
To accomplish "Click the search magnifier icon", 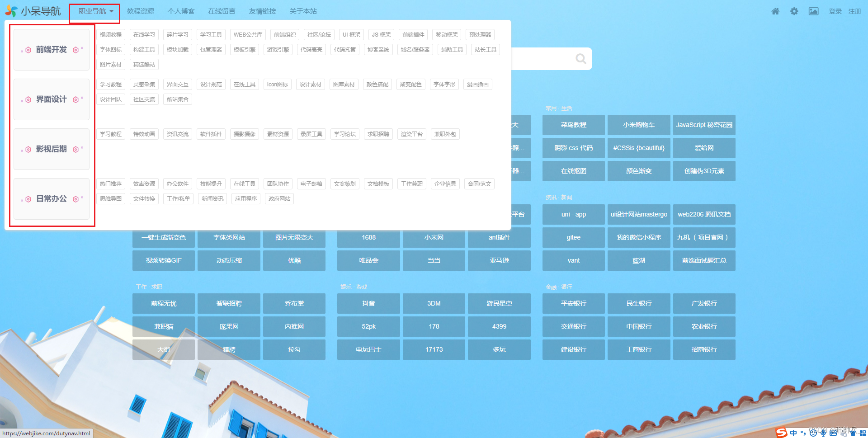I will (581, 59).
